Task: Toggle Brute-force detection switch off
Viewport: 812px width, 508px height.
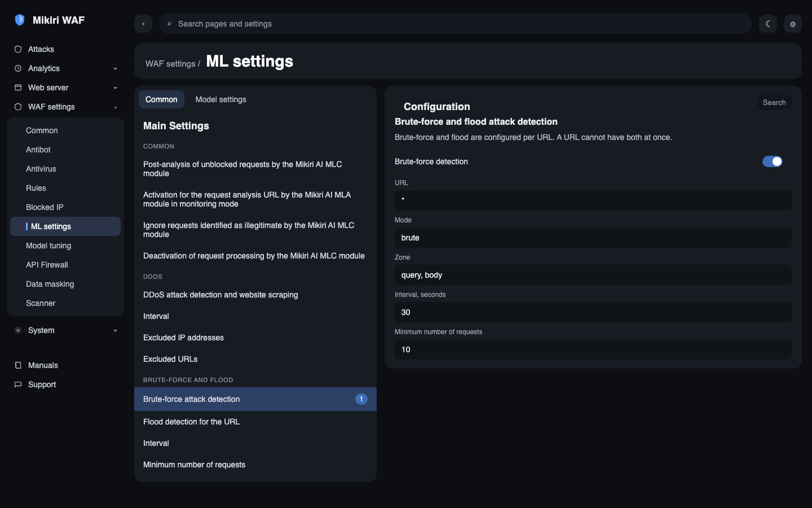Action: tap(773, 161)
